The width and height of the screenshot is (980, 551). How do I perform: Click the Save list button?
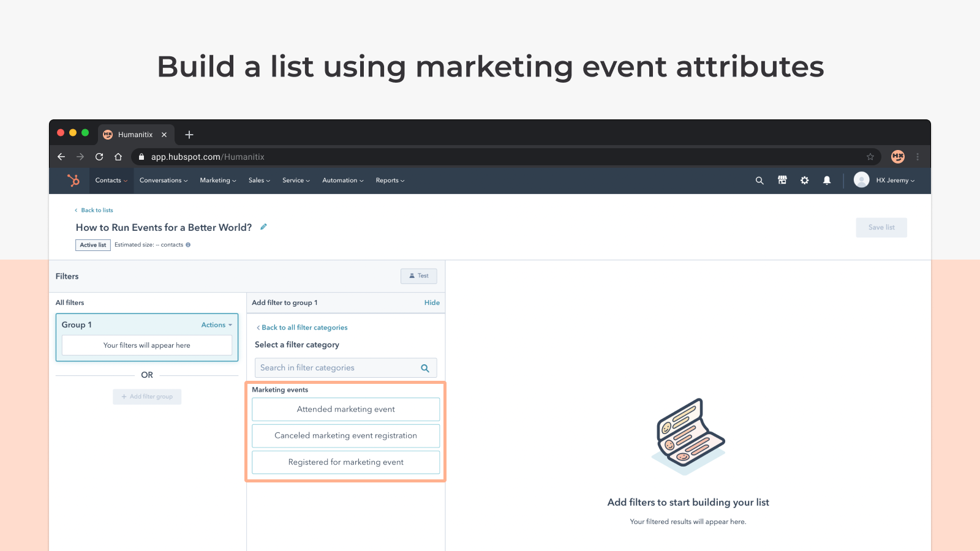coord(881,227)
